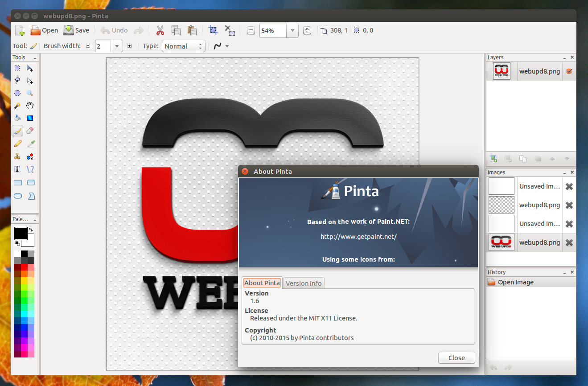Image resolution: width=588 pixels, height=386 pixels.
Task: Select the Ellipse Select tool
Action: tap(17, 93)
